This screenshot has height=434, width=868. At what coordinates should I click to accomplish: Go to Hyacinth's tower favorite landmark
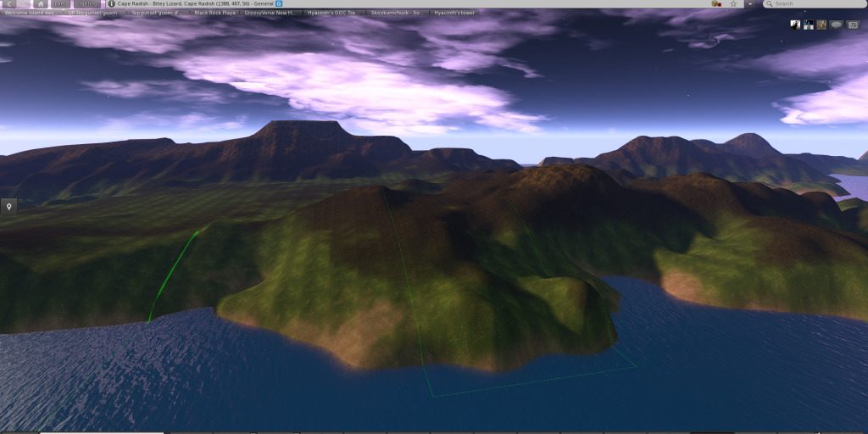point(453,14)
